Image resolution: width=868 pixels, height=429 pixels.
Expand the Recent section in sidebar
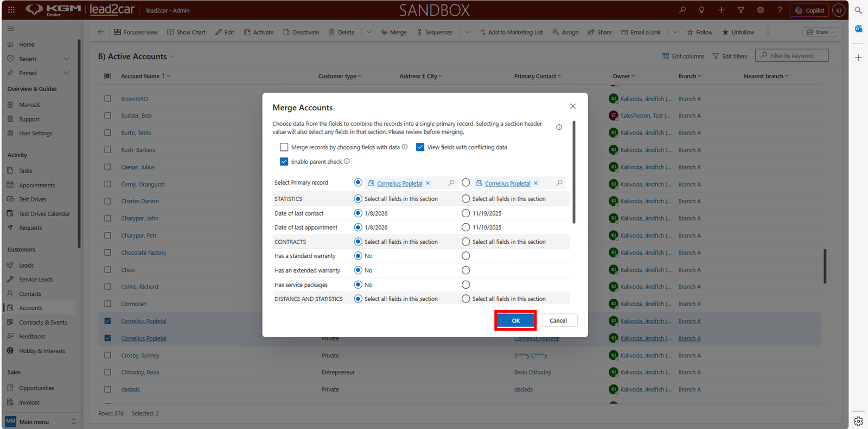[67, 59]
